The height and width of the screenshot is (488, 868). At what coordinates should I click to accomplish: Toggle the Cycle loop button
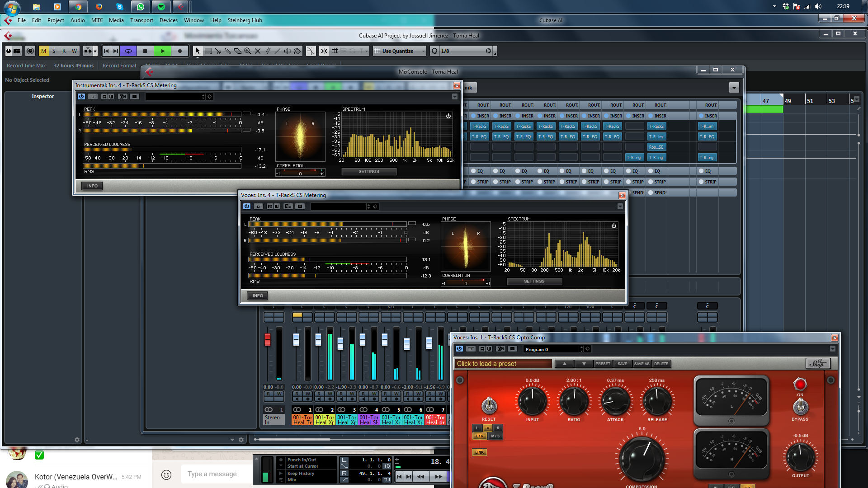tap(128, 51)
